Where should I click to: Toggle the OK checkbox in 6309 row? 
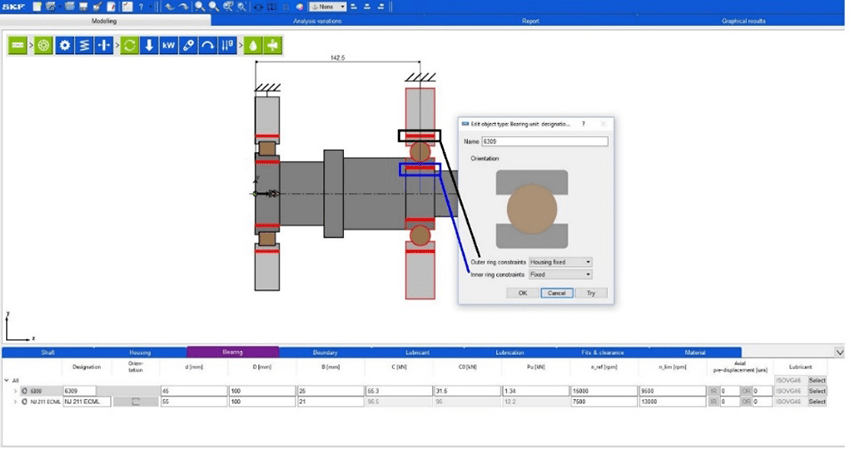coord(747,391)
